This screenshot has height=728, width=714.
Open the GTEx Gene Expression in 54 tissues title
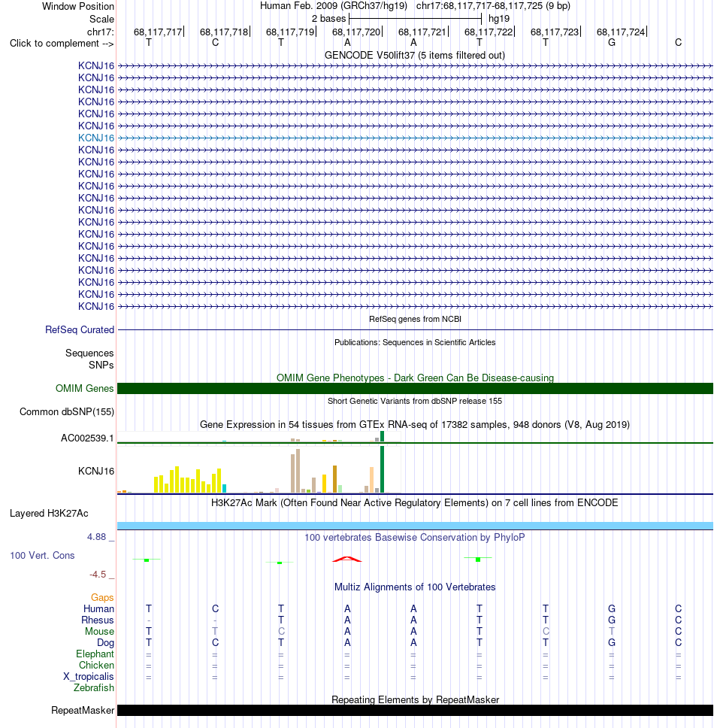pyautogui.click(x=415, y=424)
